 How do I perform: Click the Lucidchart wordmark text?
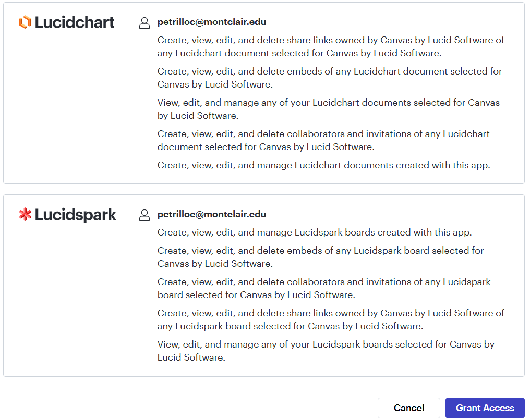click(75, 22)
